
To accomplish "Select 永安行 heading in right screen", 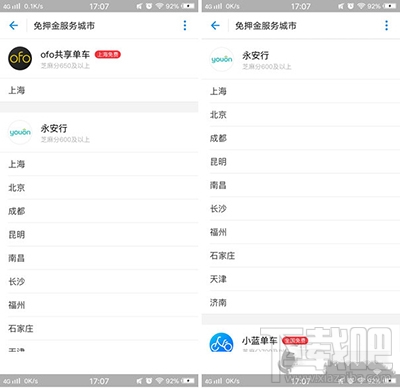I will 255,55.
